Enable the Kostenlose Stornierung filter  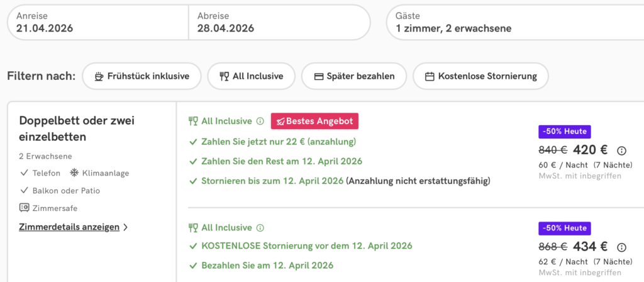(480, 76)
